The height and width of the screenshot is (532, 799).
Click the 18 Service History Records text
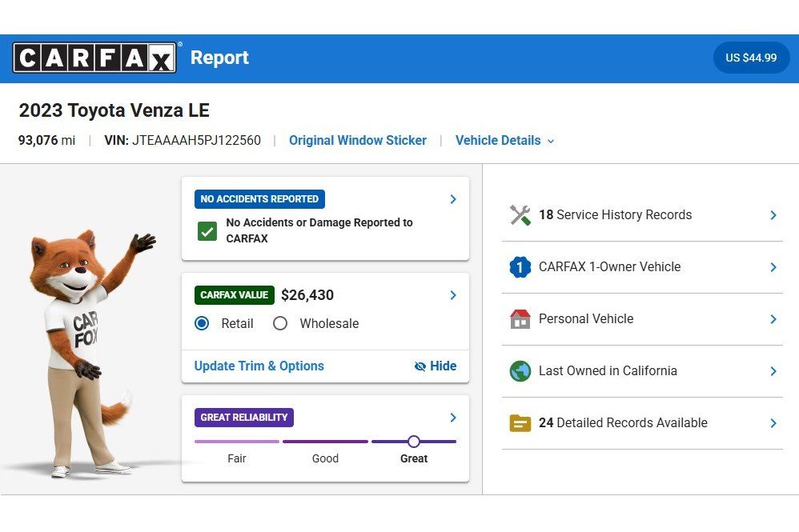[x=615, y=215]
